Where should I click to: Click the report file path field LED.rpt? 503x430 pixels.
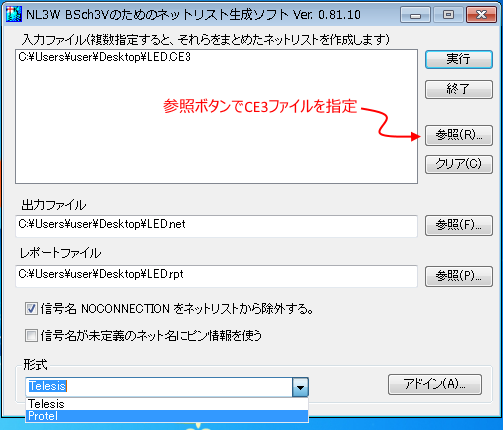point(216,276)
